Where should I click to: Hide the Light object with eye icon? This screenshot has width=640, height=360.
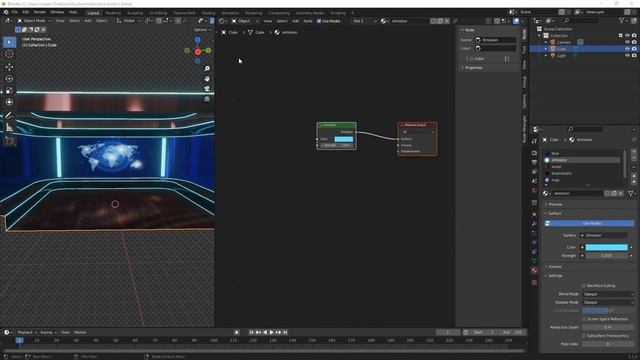[x=627, y=55]
